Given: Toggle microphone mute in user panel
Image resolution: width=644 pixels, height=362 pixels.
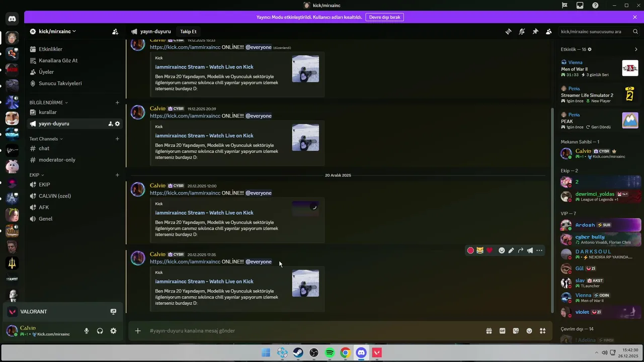Looking at the screenshot, I should (x=87, y=331).
